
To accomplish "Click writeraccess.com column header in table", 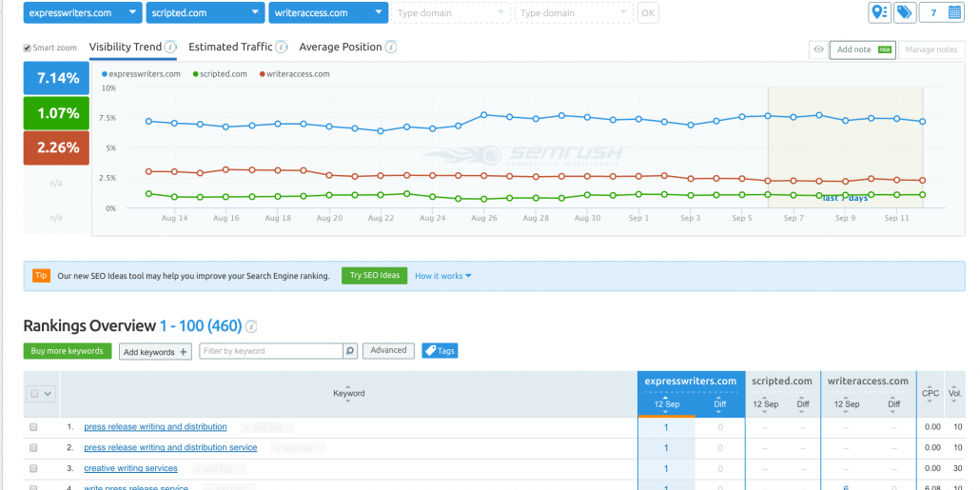I will click(868, 382).
